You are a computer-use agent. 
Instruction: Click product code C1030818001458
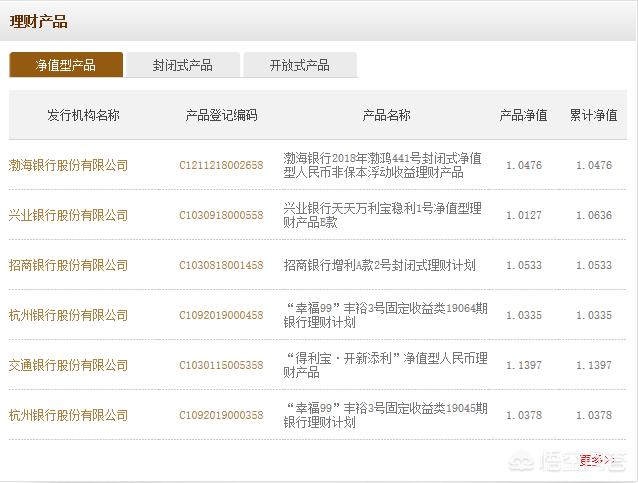pos(221,265)
